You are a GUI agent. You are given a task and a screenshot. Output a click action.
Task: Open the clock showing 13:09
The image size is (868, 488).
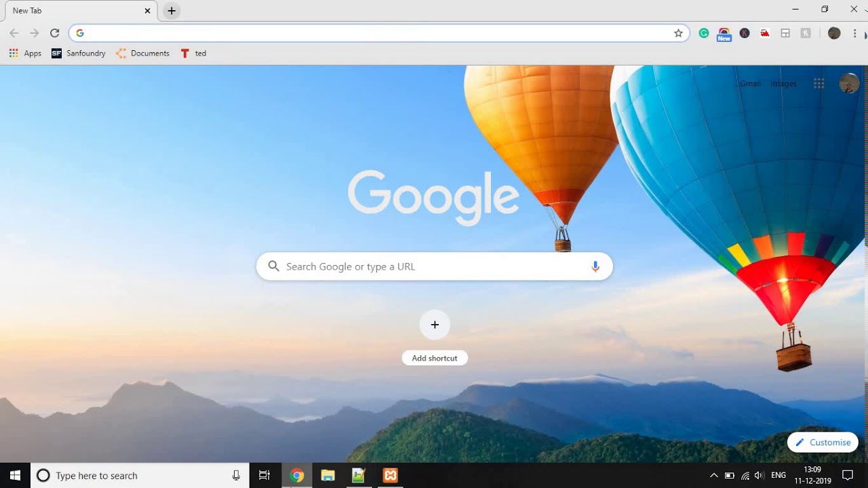(x=812, y=475)
